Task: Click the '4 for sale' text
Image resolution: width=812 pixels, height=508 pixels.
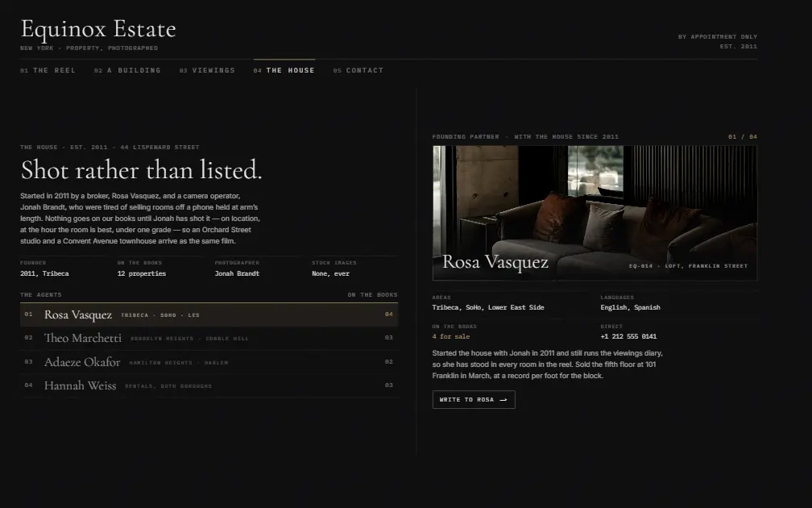Action: pyautogui.click(x=451, y=336)
